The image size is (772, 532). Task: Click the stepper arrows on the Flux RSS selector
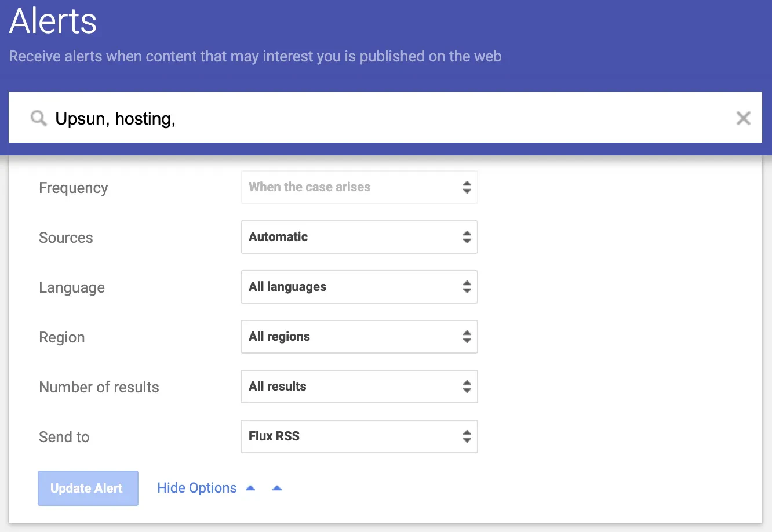tap(467, 436)
